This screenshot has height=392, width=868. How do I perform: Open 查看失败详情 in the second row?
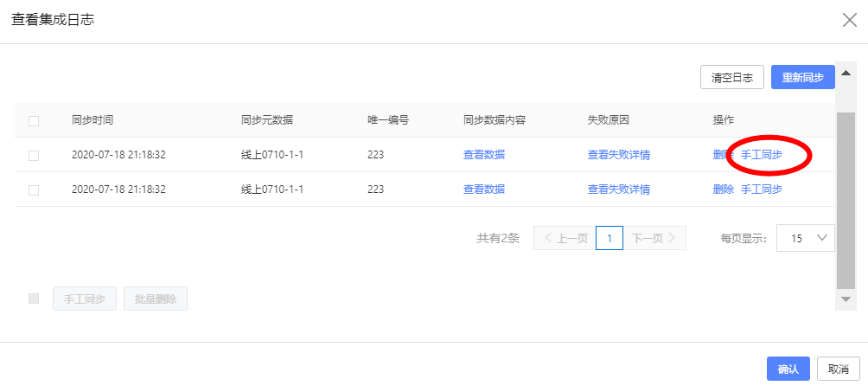[619, 189]
